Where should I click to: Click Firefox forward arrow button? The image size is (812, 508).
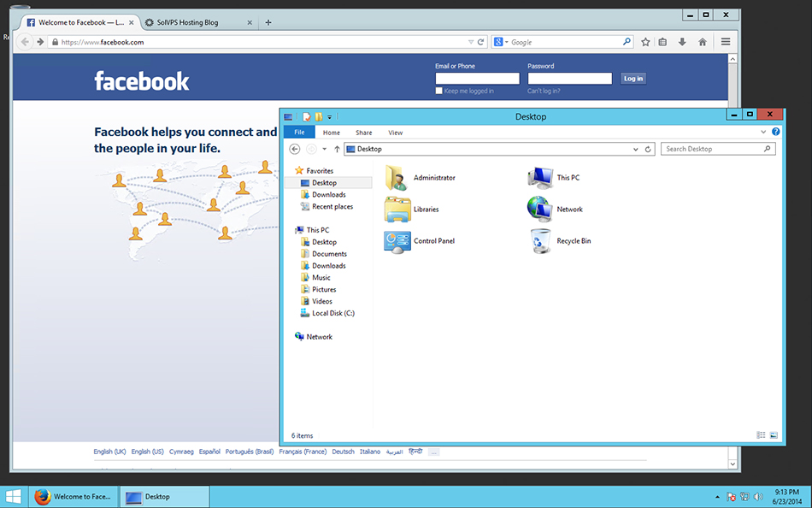click(x=40, y=42)
